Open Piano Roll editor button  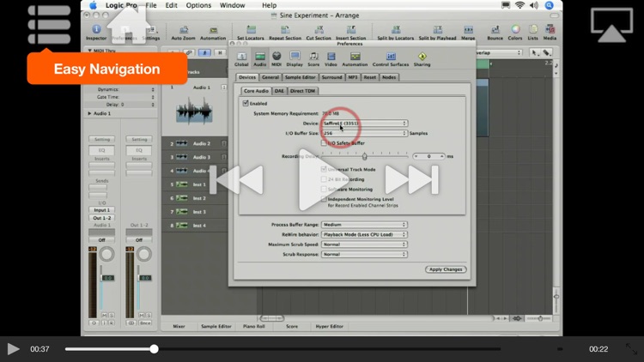pyautogui.click(x=254, y=326)
